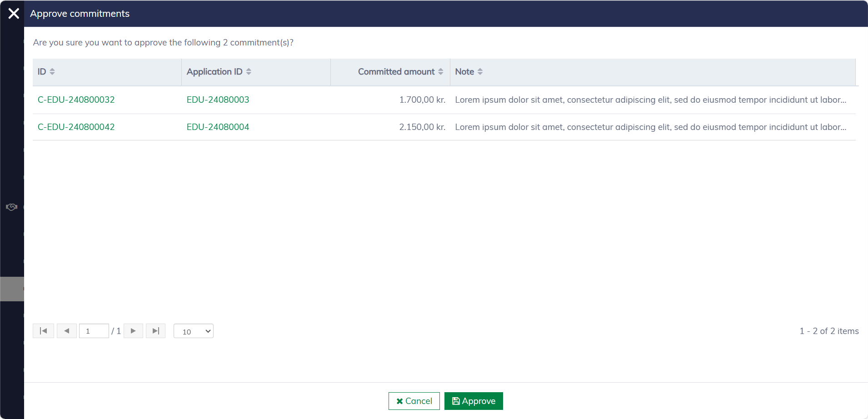
Task: Open commitment C-EDU-240800032
Action: point(76,100)
